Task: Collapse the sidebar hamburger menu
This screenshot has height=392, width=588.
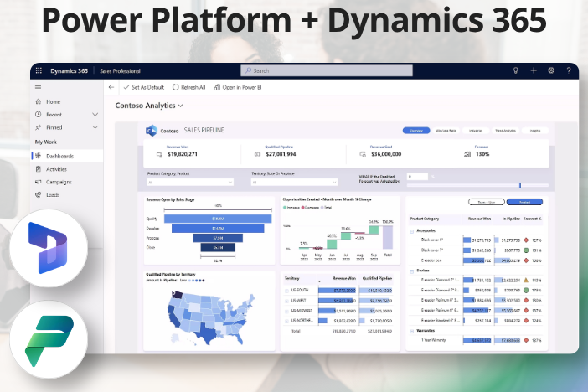Action: tap(39, 87)
